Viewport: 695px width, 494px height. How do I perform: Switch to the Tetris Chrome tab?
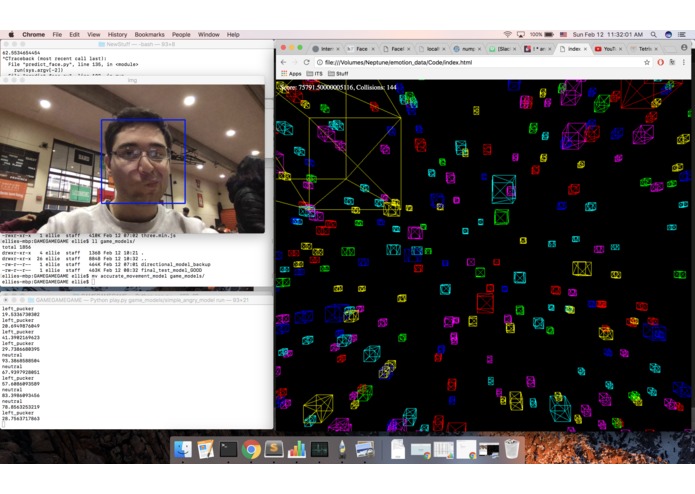click(x=643, y=49)
